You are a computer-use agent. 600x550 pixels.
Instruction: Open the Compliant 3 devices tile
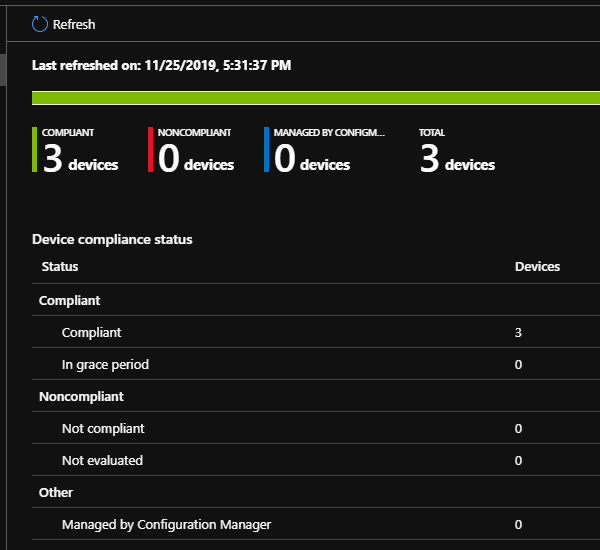(82, 152)
